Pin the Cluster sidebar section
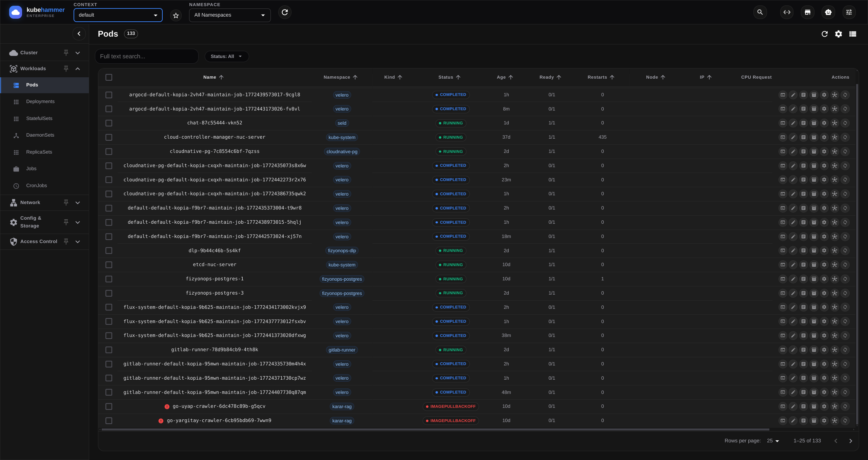This screenshot has height=460, width=868. point(66,53)
